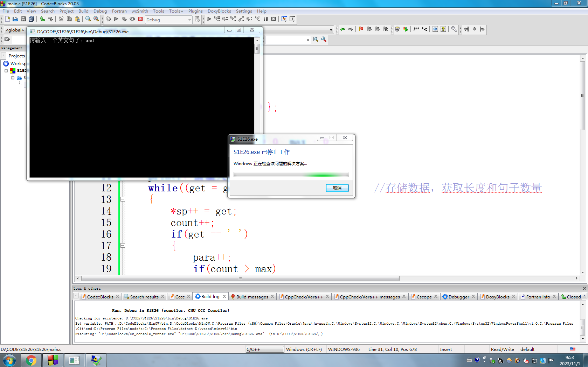
Task: Click the Rebuild icon
Action: click(x=132, y=19)
